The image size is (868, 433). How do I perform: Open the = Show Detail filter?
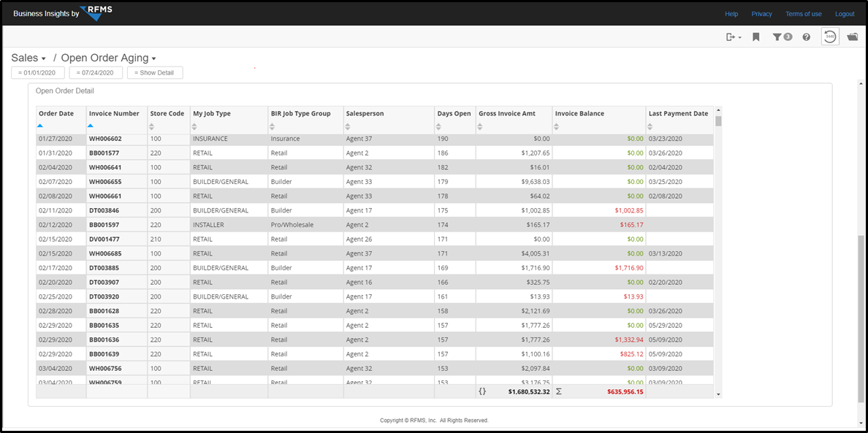click(155, 73)
